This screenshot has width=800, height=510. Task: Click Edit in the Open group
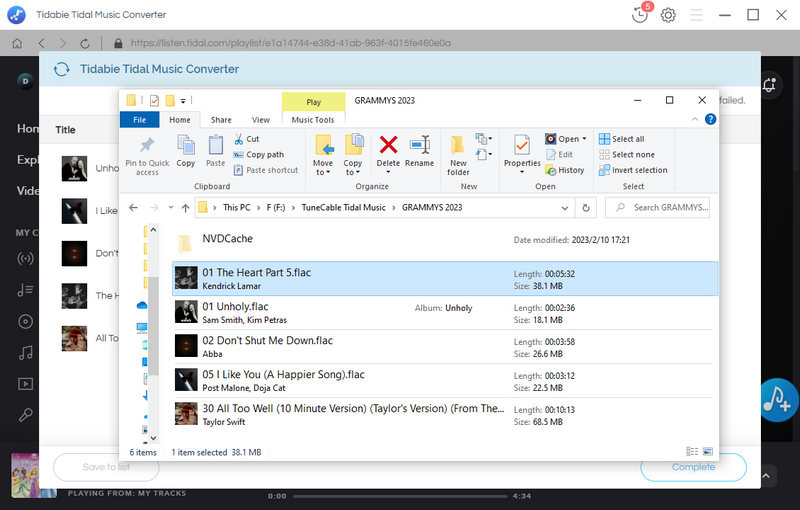559,155
